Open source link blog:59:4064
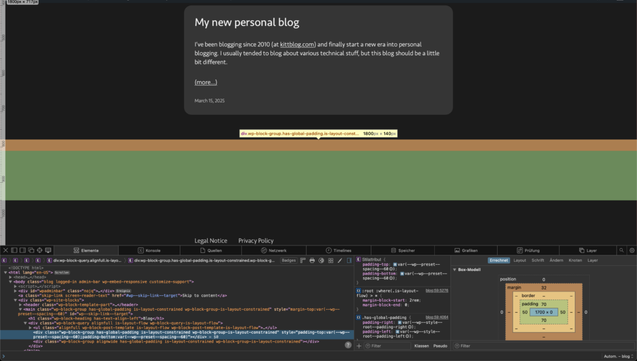Screen dimensions: 637x361 [x=437, y=317]
